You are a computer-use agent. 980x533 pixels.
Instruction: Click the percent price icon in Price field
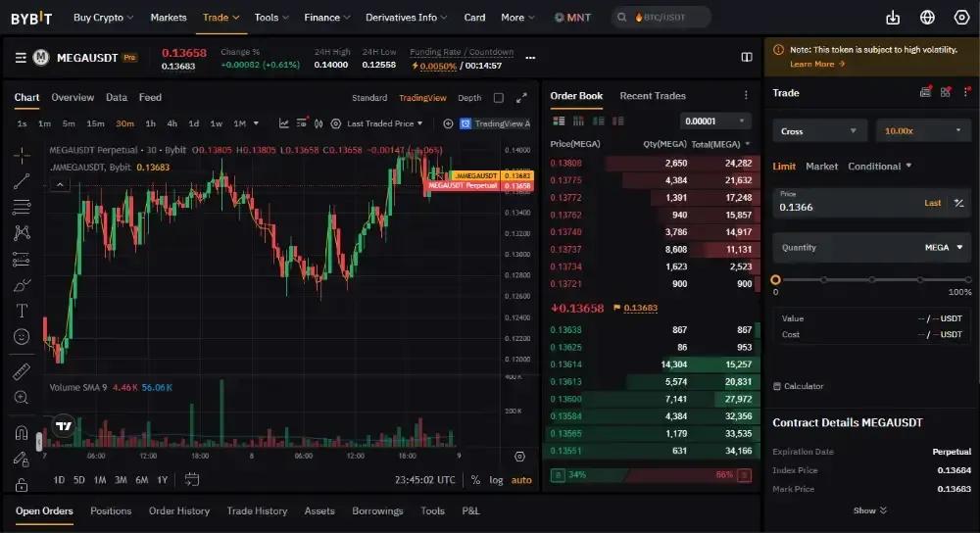tap(958, 203)
